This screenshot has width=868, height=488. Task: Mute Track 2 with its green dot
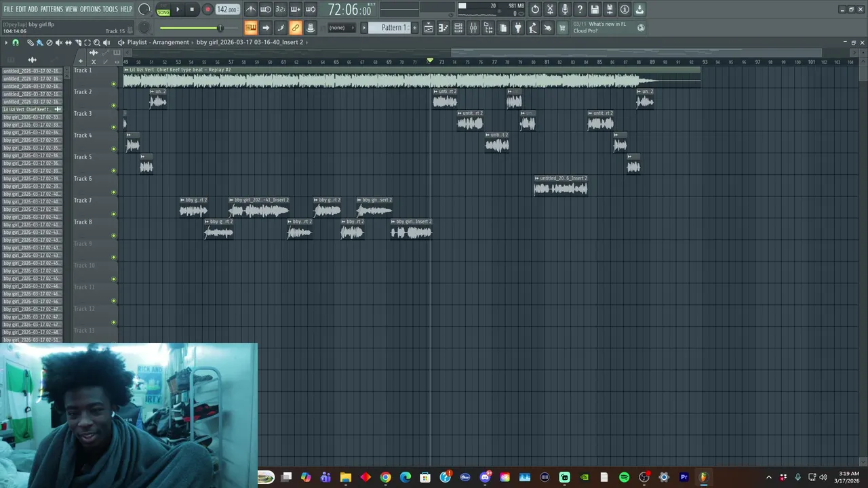pos(113,106)
